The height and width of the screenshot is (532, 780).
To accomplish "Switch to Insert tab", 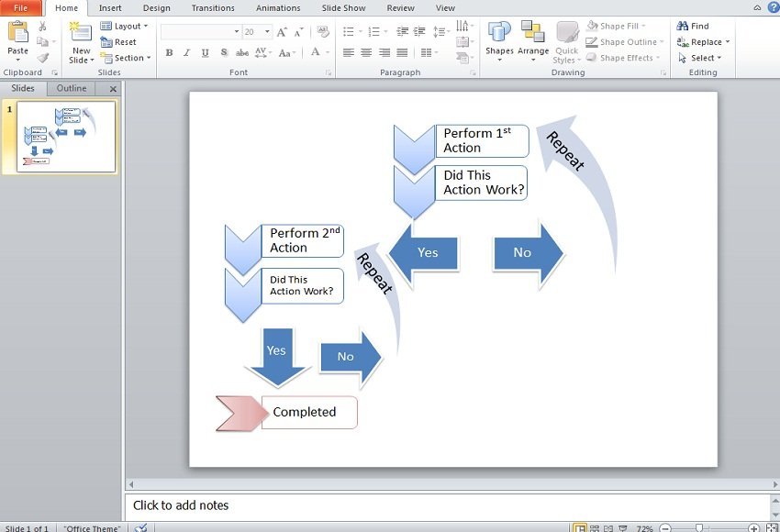I will [110, 8].
